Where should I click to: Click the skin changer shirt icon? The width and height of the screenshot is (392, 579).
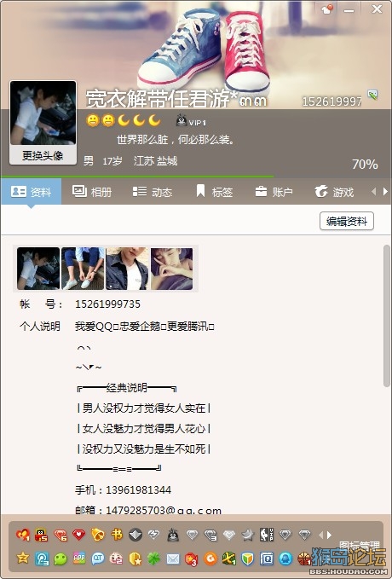(x=327, y=9)
